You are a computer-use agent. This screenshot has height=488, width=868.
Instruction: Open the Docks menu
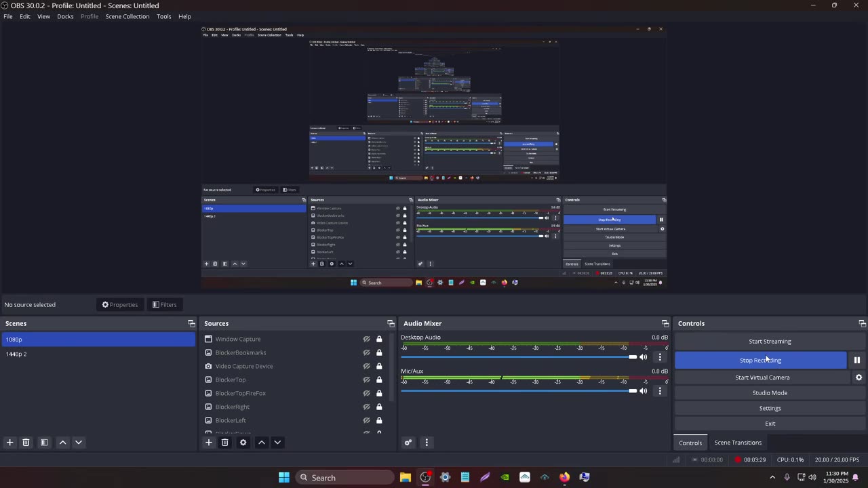point(65,16)
